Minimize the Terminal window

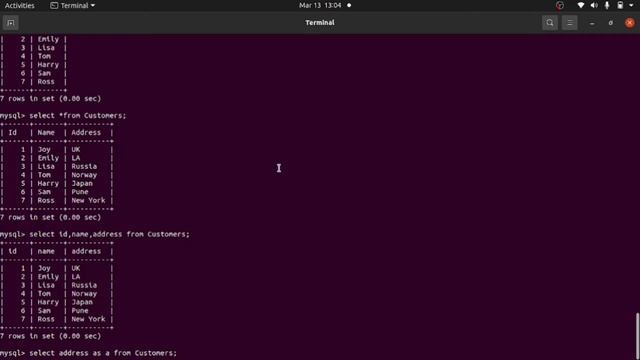click(x=592, y=23)
